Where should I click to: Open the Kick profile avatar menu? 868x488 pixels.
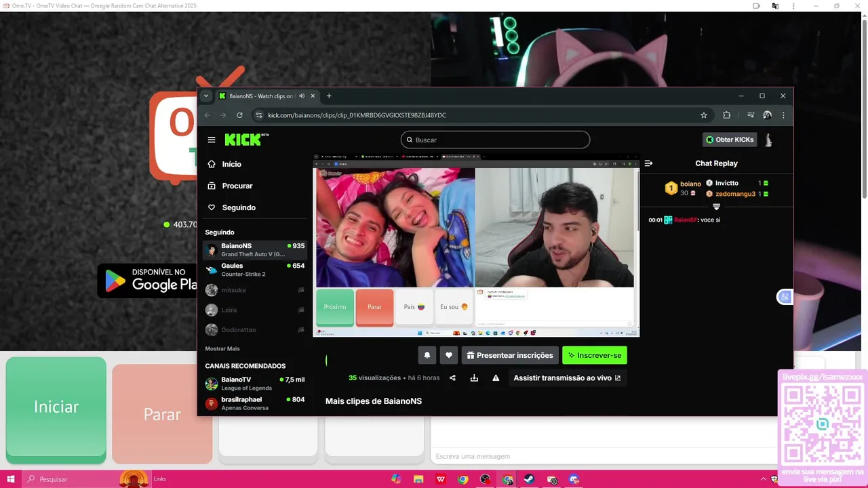[x=768, y=140]
